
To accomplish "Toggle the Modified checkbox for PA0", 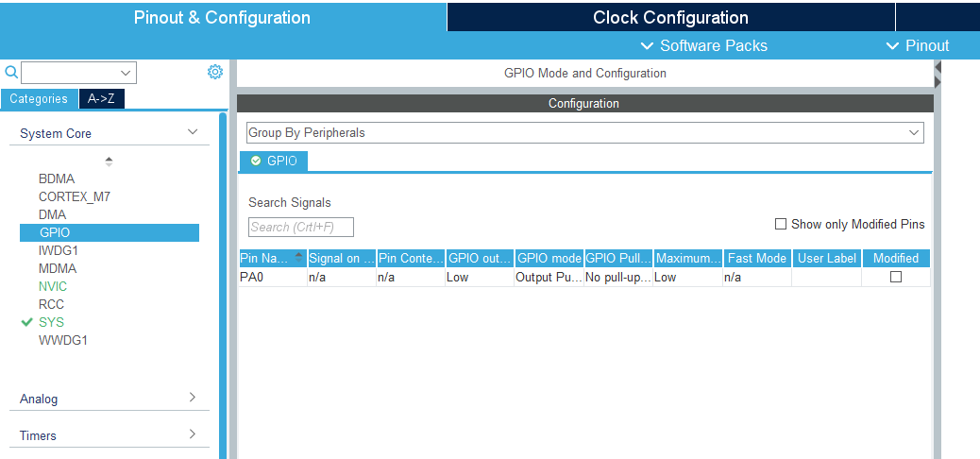I will [x=896, y=277].
